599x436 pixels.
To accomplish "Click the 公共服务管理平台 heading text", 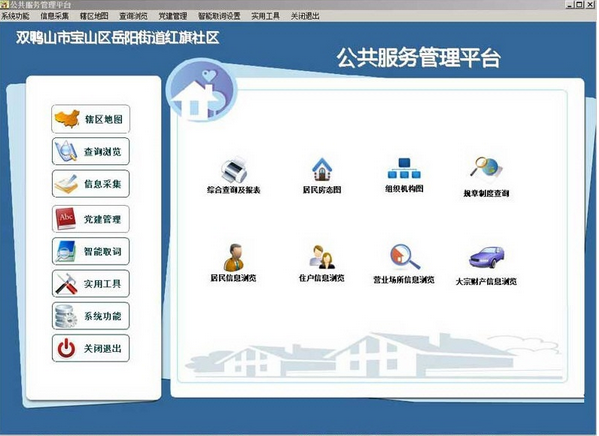I will (x=419, y=58).
